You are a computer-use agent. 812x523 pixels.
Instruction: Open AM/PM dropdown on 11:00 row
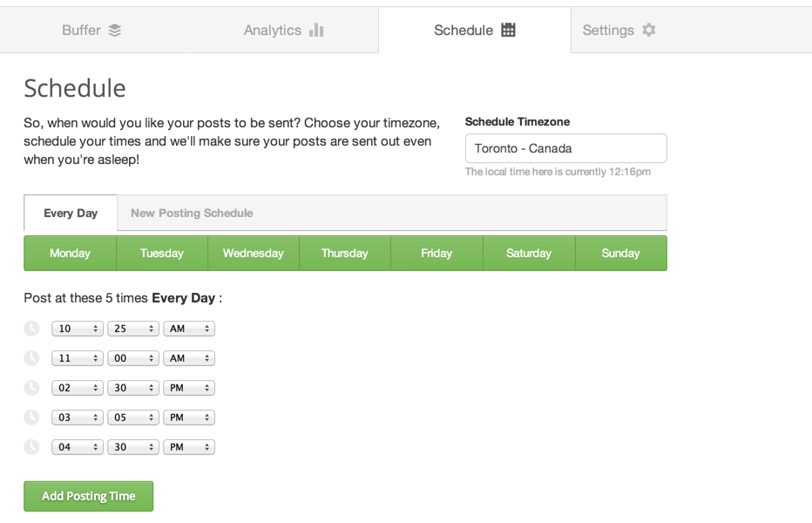[x=189, y=358]
